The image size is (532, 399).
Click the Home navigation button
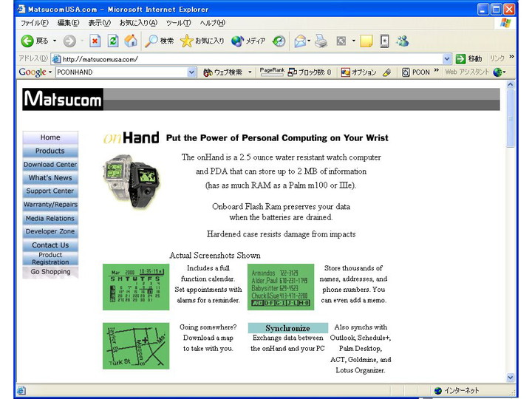[x=50, y=137]
